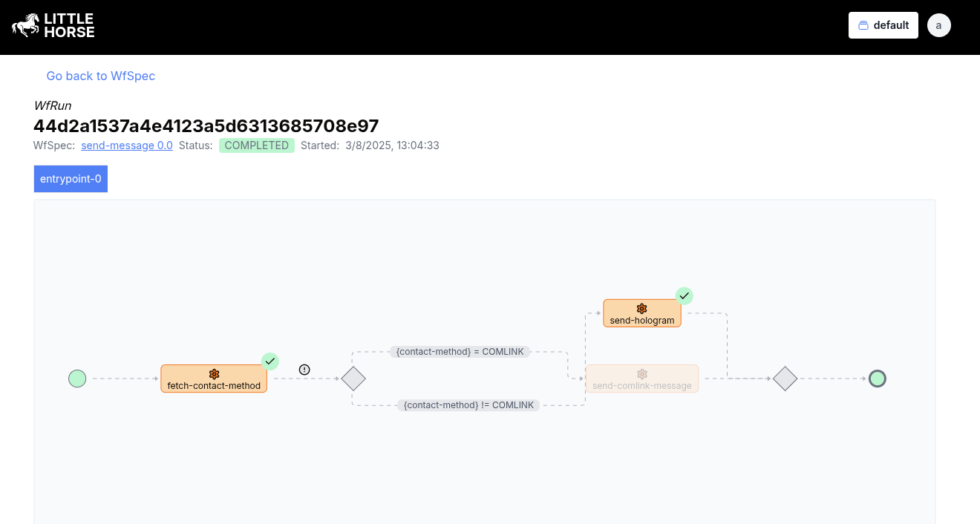Image resolution: width=980 pixels, height=524 pixels.
Task: Open the send-message 0.0 WfSpec link
Action: tap(126, 145)
